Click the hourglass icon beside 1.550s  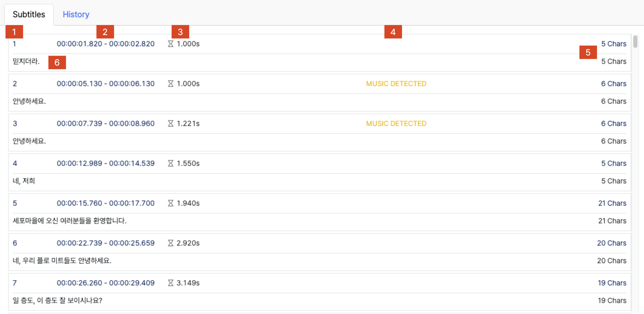pos(171,163)
